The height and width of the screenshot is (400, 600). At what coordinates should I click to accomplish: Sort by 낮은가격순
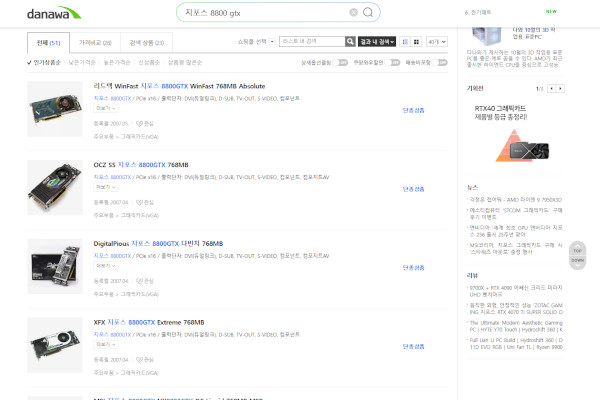coord(82,62)
